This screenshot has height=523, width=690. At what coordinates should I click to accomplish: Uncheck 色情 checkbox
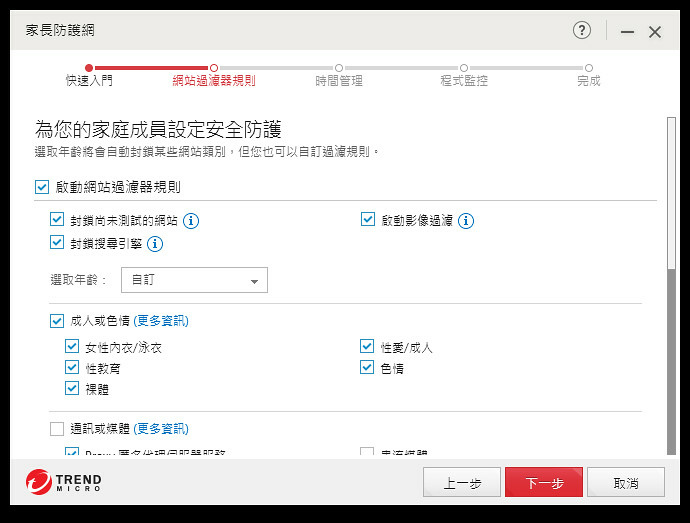(367, 367)
